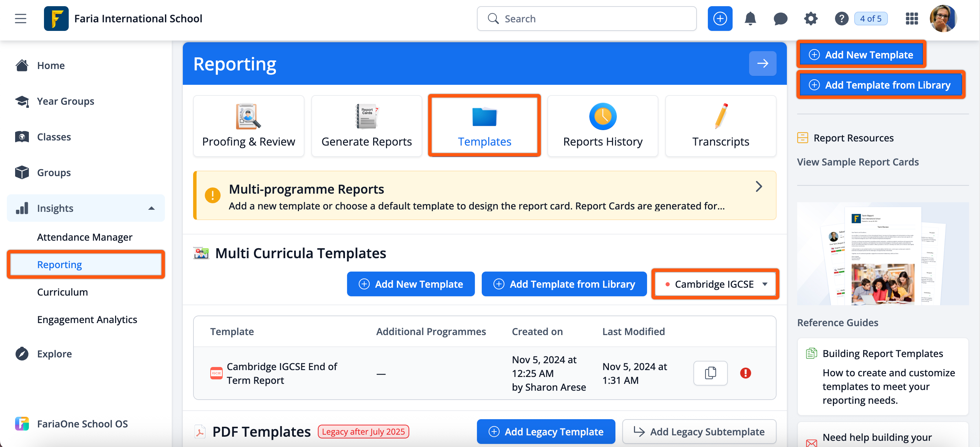Expand the Multi-programme Reports notice
Image resolution: width=980 pixels, height=447 pixels.
pyautogui.click(x=759, y=187)
